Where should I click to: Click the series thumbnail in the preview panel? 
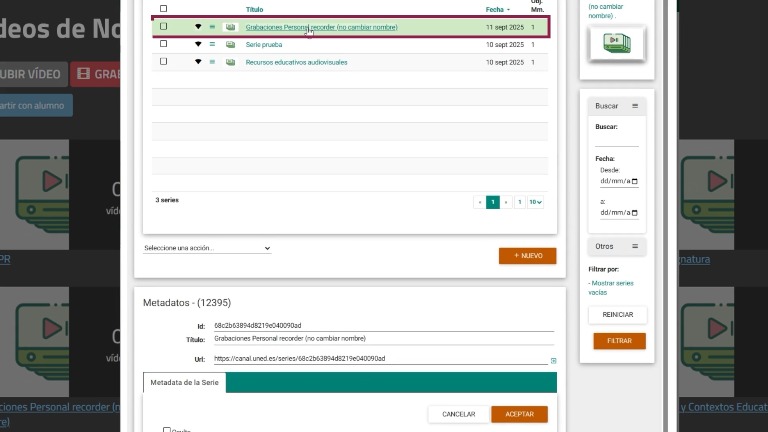[x=617, y=44]
